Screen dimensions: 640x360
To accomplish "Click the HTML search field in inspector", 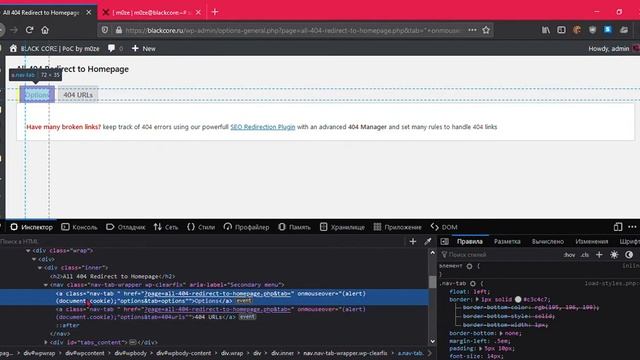I will 202,242.
